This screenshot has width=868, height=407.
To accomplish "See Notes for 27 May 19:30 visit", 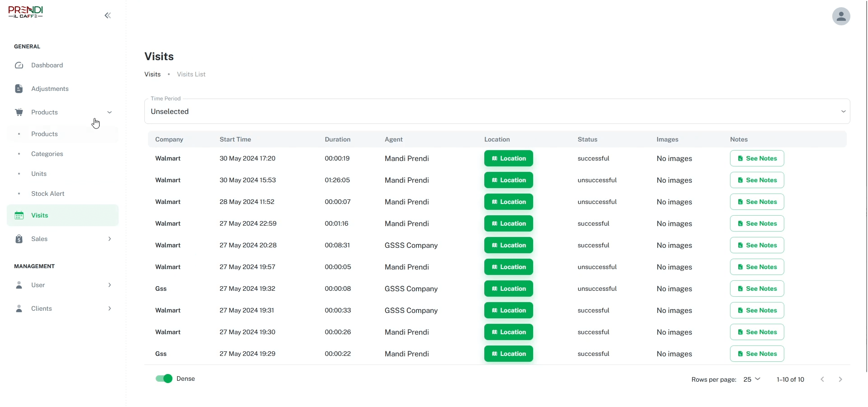I will tap(757, 332).
